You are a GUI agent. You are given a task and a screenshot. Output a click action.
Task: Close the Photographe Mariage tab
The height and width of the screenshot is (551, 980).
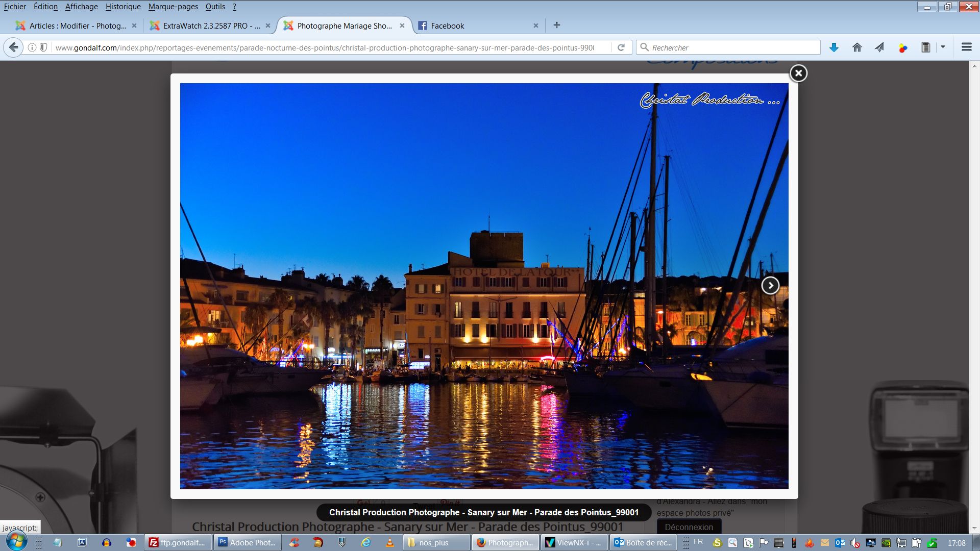(402, 26)
